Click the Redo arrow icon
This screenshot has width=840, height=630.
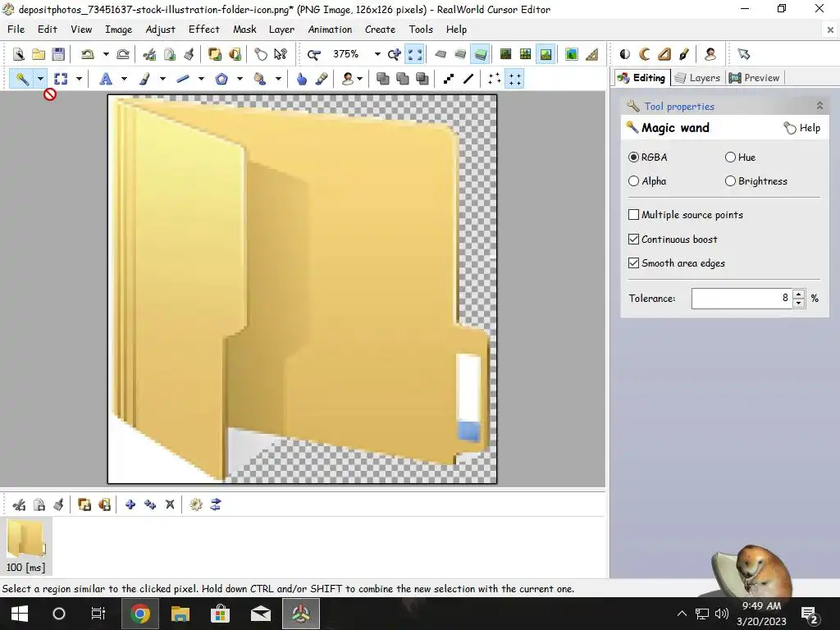[x=123, y=54]
